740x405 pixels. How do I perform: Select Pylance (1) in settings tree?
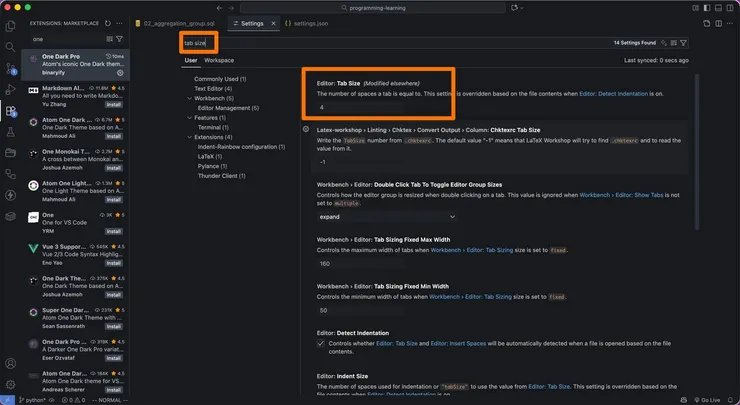click(x=212, y=166)
